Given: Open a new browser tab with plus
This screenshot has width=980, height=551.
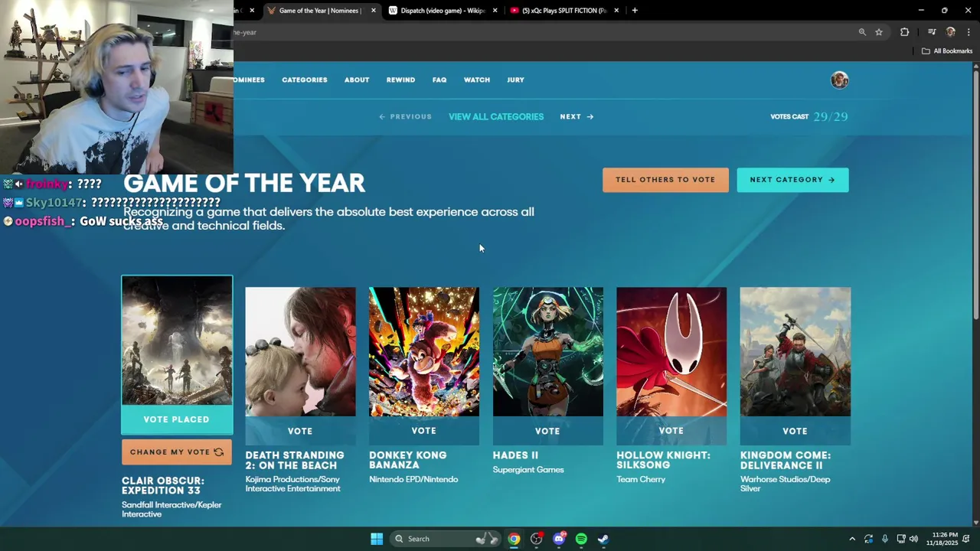Looking at the screenshot, I should [635, 11].
